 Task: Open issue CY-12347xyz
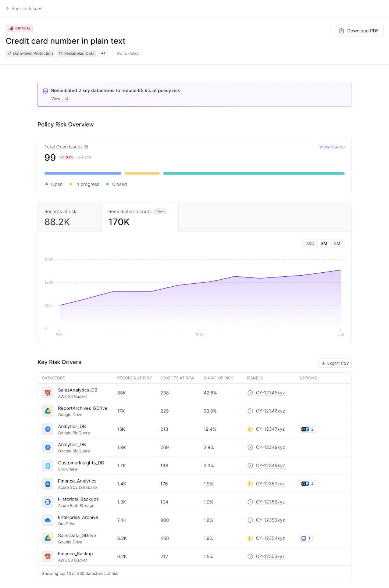pyautogui.click(x=270, y=429)
